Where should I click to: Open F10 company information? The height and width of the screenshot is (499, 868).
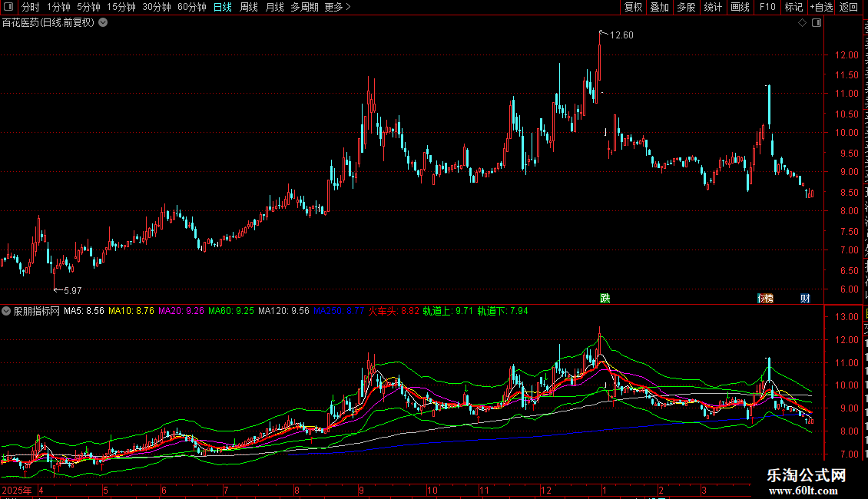(x=767, y=7)
